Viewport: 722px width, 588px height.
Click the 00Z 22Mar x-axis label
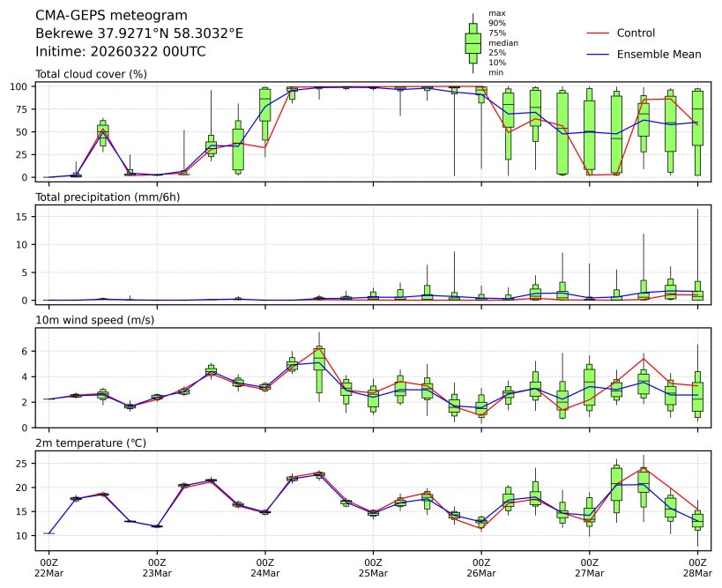48,567
